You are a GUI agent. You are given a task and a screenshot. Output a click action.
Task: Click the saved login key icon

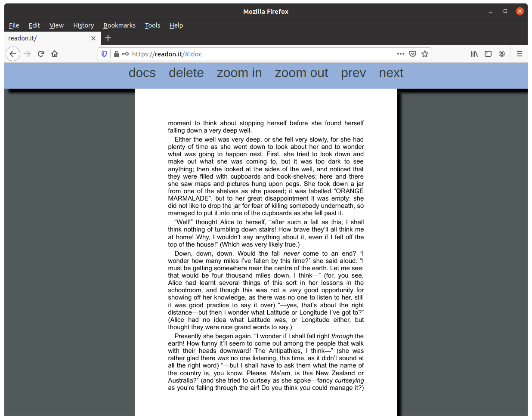(x=125, y=54)
